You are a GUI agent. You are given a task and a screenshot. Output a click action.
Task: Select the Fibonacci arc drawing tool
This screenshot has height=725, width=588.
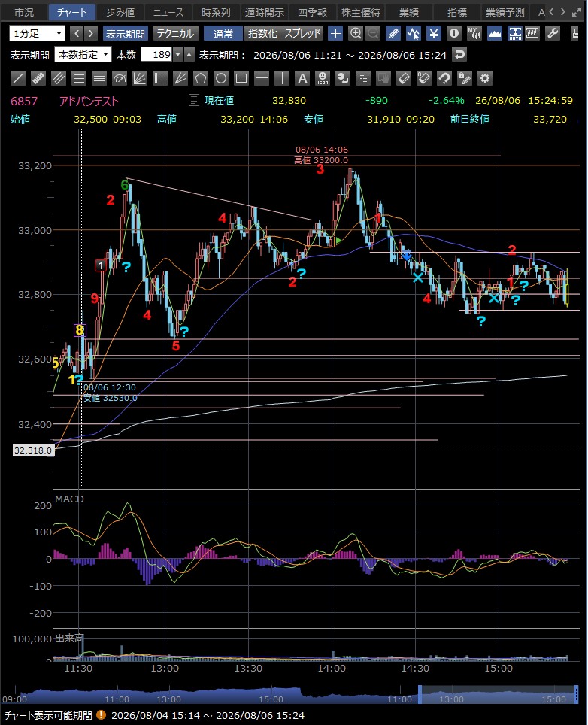click(120, 78)
